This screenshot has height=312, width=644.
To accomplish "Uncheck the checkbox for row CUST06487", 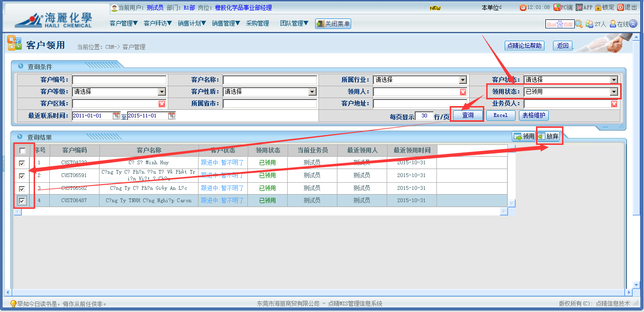I will pyautogui.click(x=22, y=201).
